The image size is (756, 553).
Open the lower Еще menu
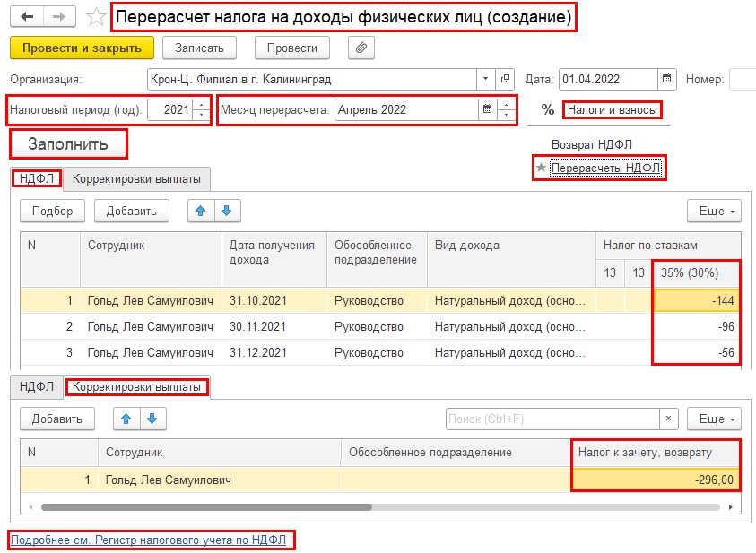(714, 419)
